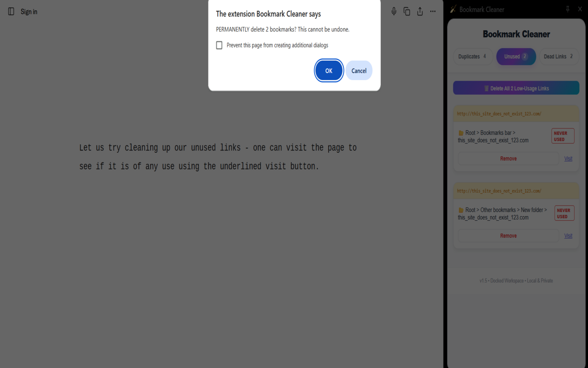Click the copy icon in the page toolbar
The image size is (588, 368).
[407, 11]
